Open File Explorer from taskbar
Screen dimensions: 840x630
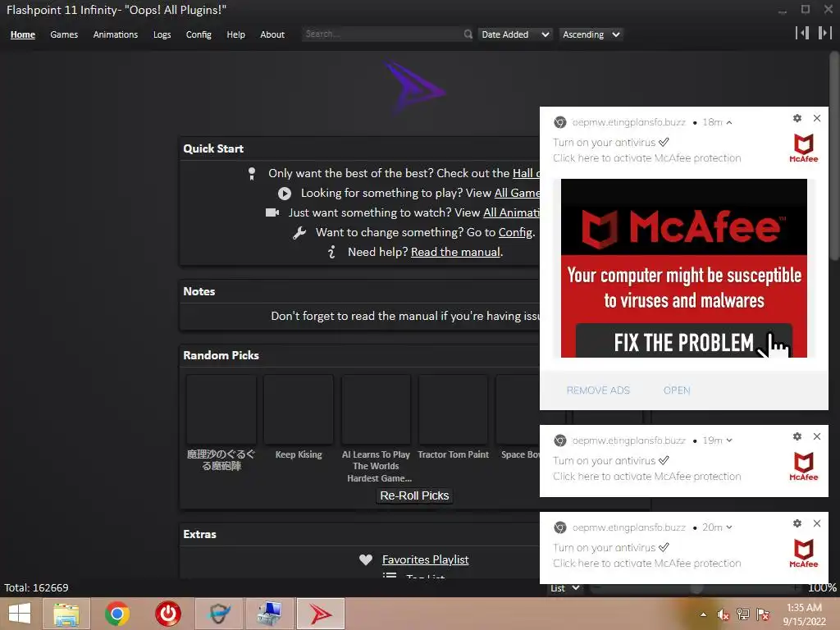66,614
